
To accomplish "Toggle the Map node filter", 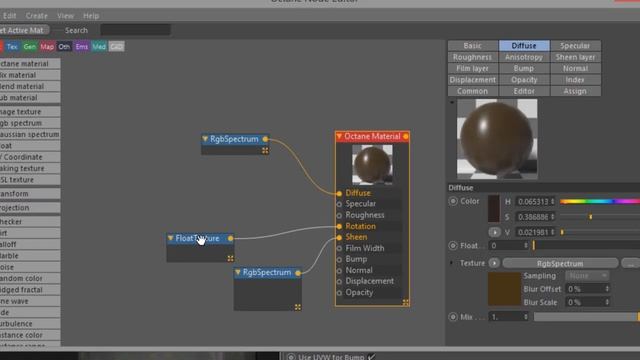I will [47, 47].
